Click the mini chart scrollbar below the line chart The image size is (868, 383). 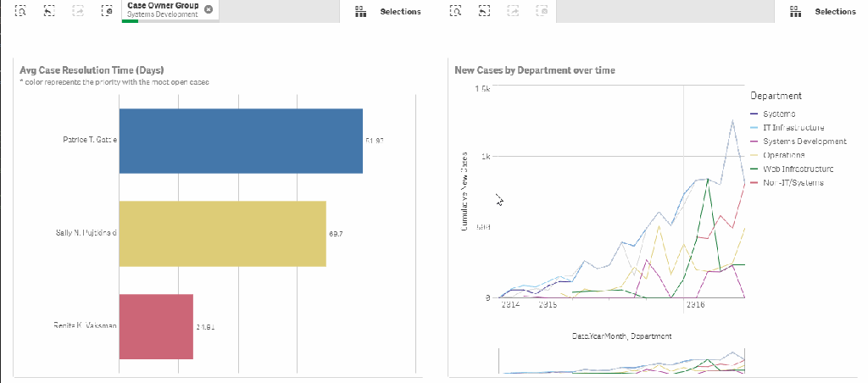click(x=621, y=362)
